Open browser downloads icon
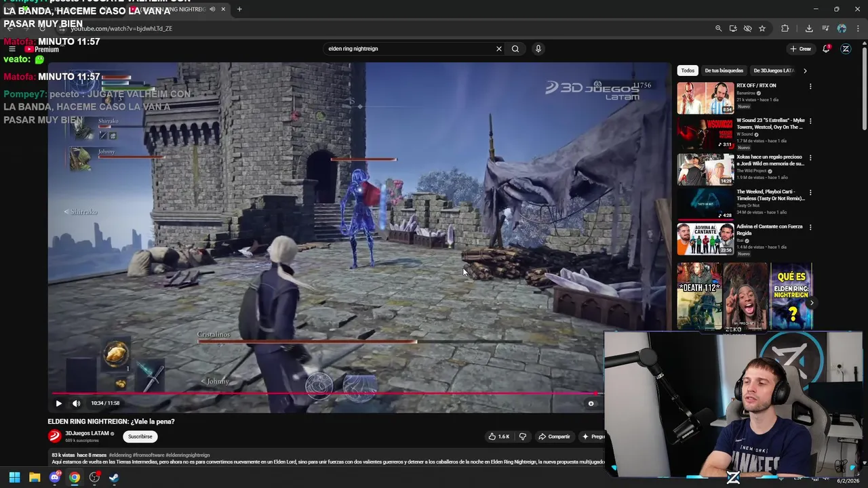Image resolution: width=868 pixels, height=488 pixels. coord(809,28)
